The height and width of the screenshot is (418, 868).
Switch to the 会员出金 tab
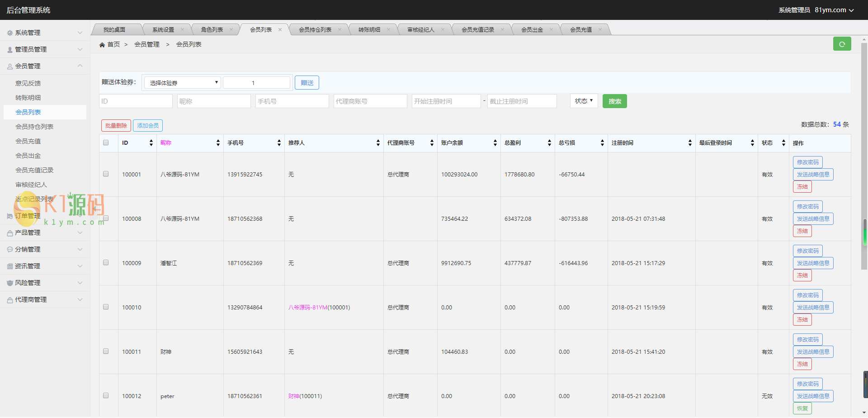(532, 30)
